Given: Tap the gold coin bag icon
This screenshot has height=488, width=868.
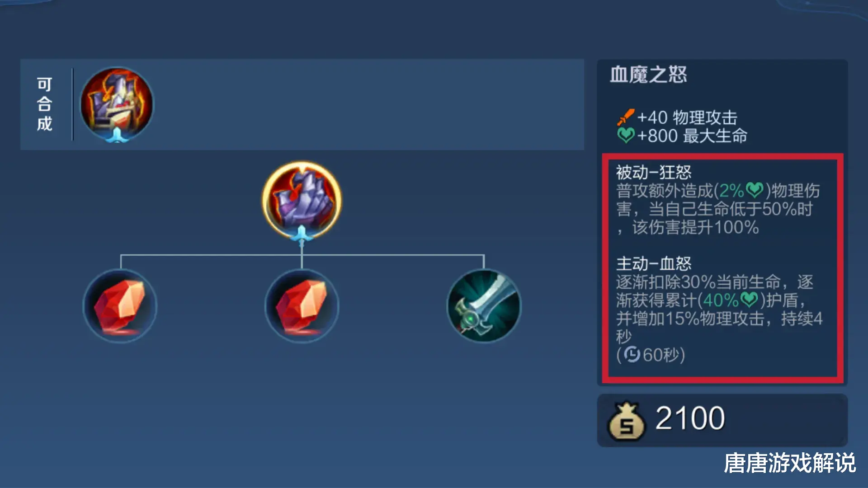Looking at the screenshot, I should (x=627, y=421).
